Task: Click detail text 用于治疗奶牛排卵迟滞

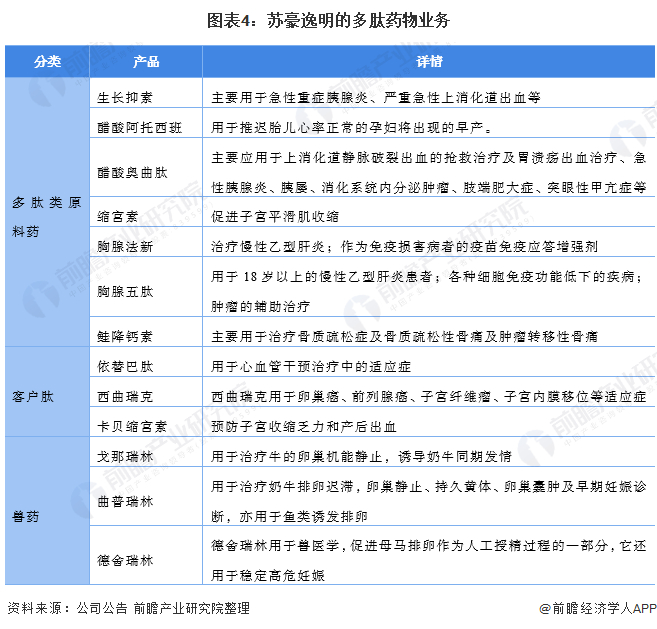Action: [282, 486]
